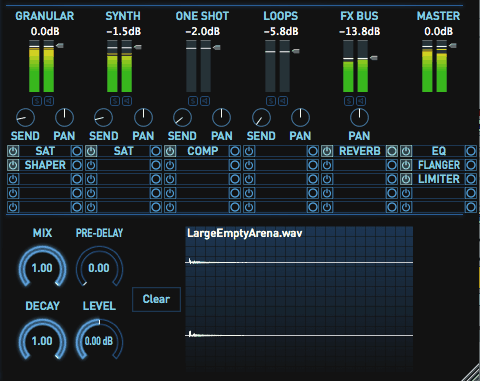
Task: Click the SYNTH level value -1.5dB
Action: tap(124, 32)
